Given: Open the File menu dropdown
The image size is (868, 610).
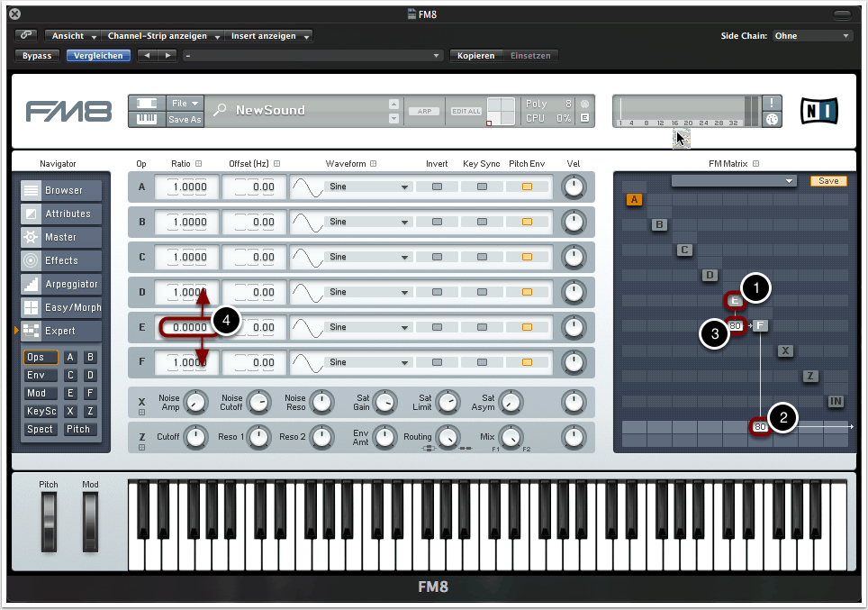Looking at the screenshot, I should coord(185,104).
